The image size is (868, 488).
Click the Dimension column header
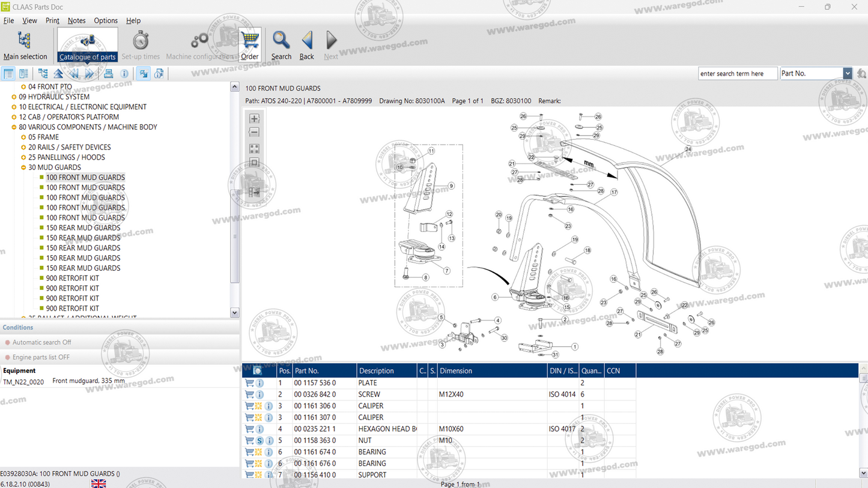pyautogui.click(x=492, y=371)
